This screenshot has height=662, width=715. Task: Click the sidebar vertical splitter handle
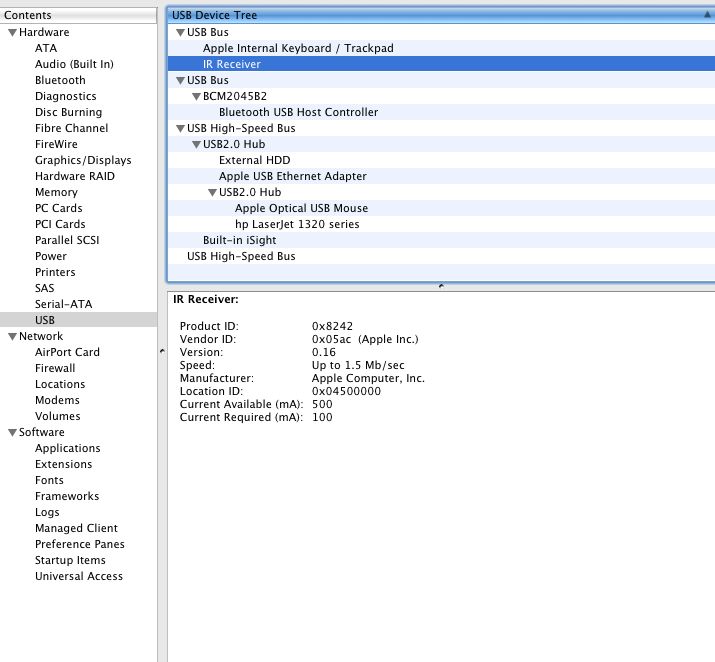coord(162,351)
